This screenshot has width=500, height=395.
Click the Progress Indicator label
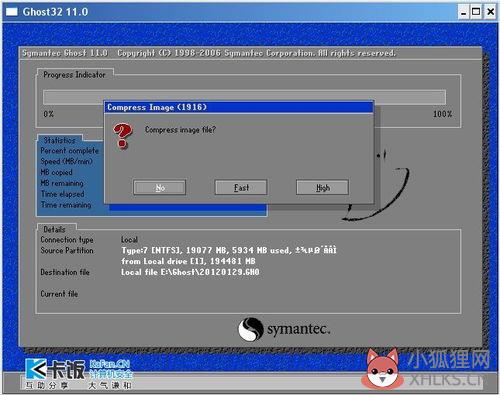tap(74, 75)
